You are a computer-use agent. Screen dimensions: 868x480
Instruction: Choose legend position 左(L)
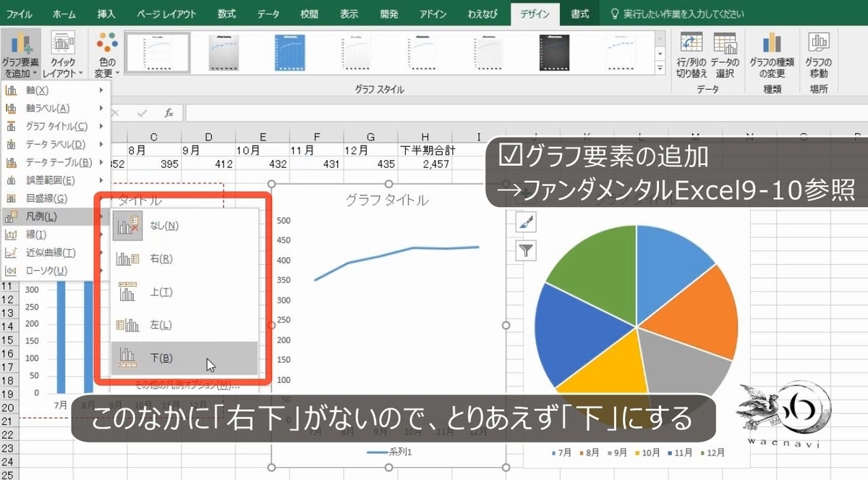184,325
